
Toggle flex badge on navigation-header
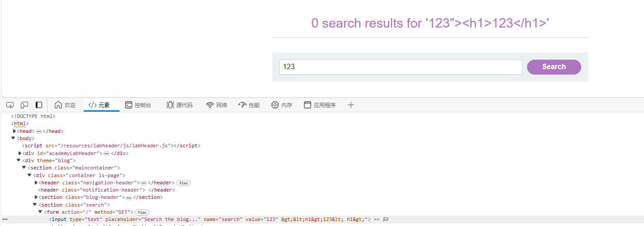coord(183,183)
